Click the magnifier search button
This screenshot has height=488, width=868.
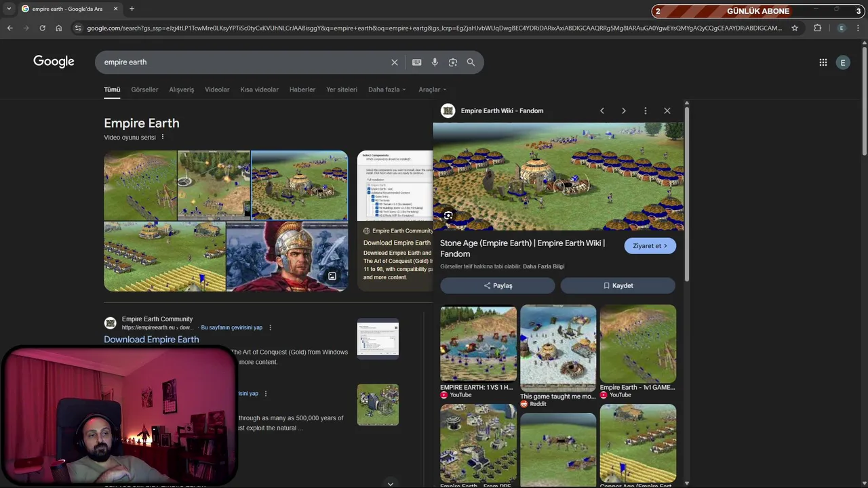point(471,62)
